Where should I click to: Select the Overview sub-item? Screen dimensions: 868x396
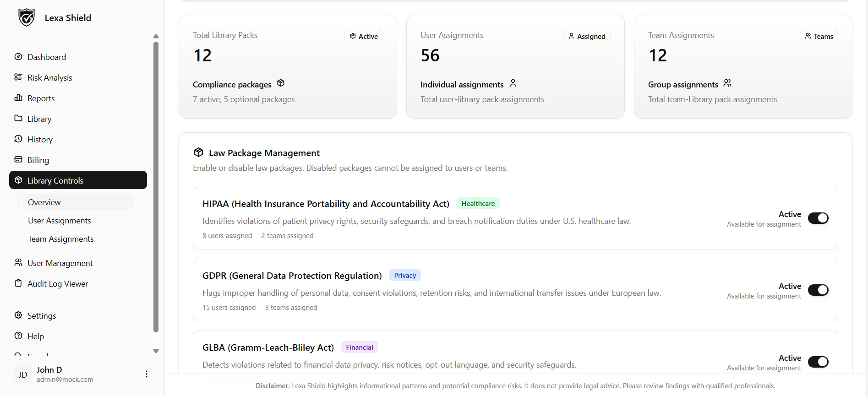click(x=78, y=202)
